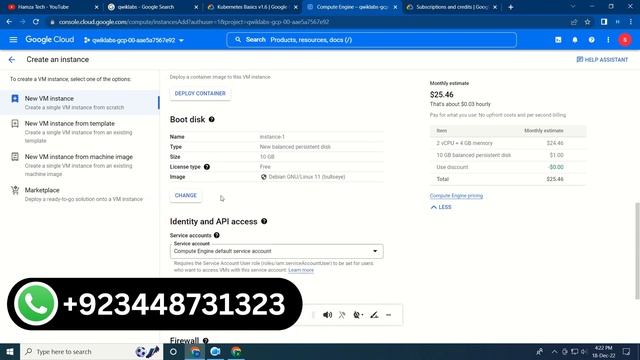The width and height of the screenshot is (640, 360).
Task: Minimize the recorder toolbar
Action: 389,315
